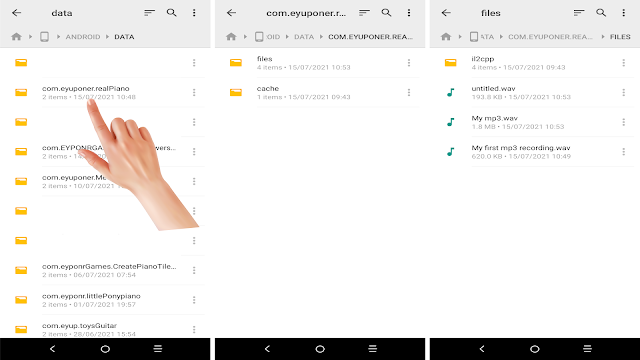Tap folder icon of com.eyponr.littlePonypiano

click(21, 300)
